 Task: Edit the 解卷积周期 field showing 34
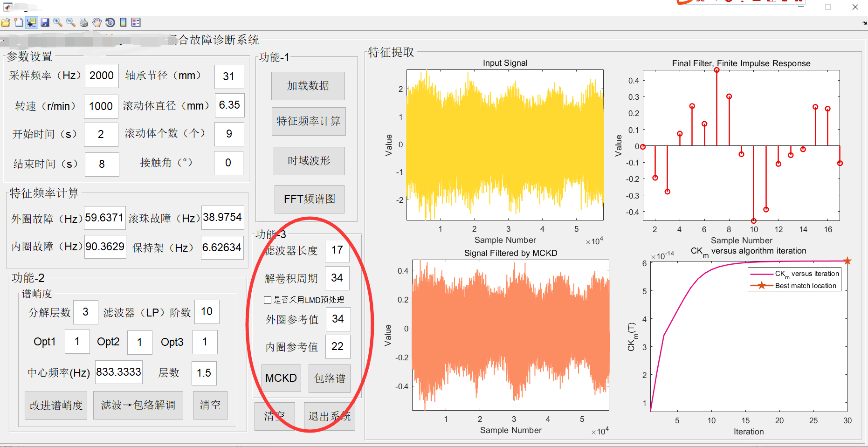tap(337, 278)
